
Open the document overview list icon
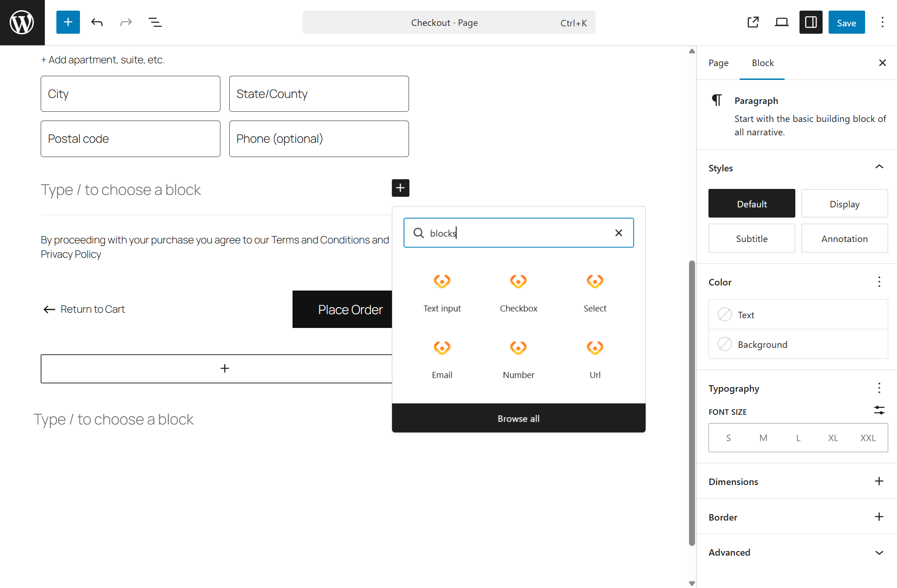155,22
